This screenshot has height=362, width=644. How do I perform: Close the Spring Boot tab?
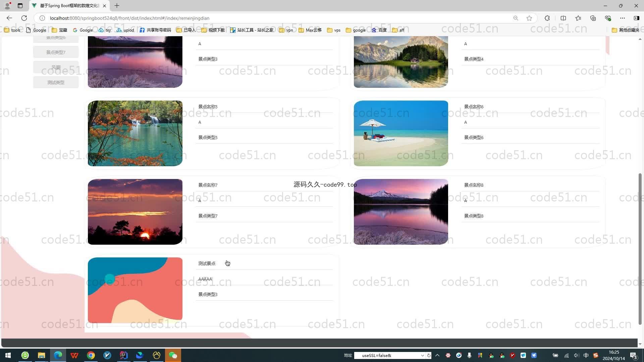(x=105, y=6)
